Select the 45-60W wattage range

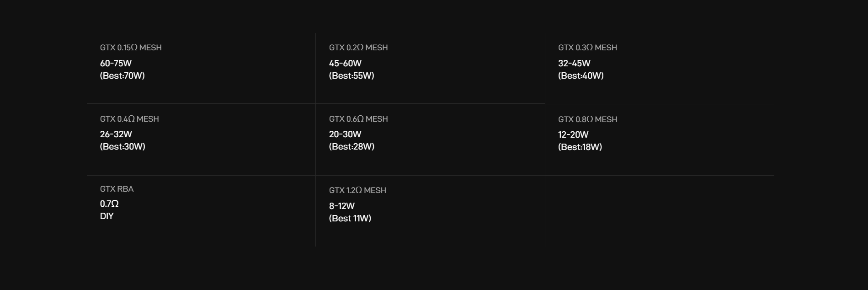coord(345,63)
